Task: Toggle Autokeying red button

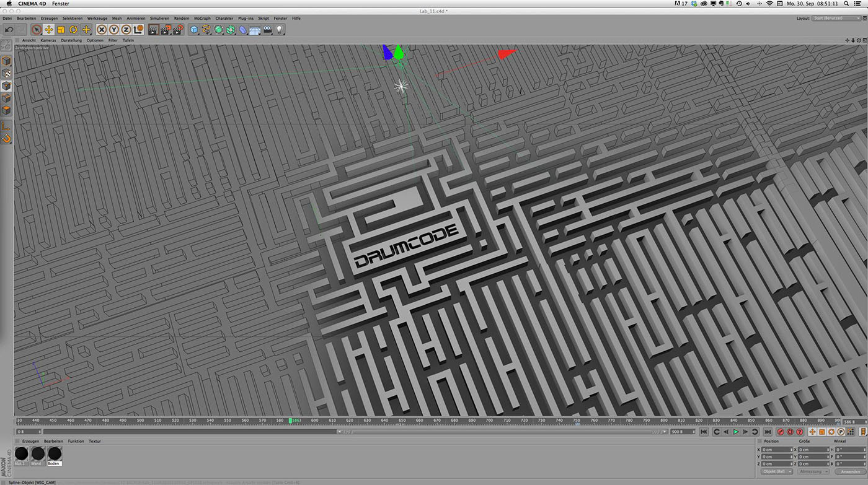Action: (x=790, y=432)
